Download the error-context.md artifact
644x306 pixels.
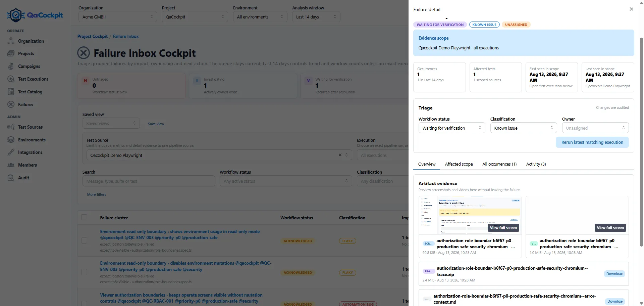click(614, 301)
